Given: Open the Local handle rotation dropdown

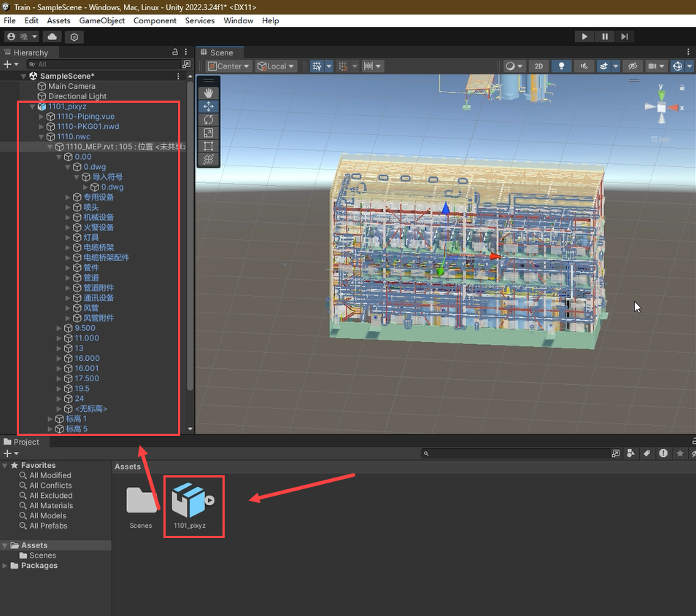Looking at the screenshot, I should (x=276, y=66).
